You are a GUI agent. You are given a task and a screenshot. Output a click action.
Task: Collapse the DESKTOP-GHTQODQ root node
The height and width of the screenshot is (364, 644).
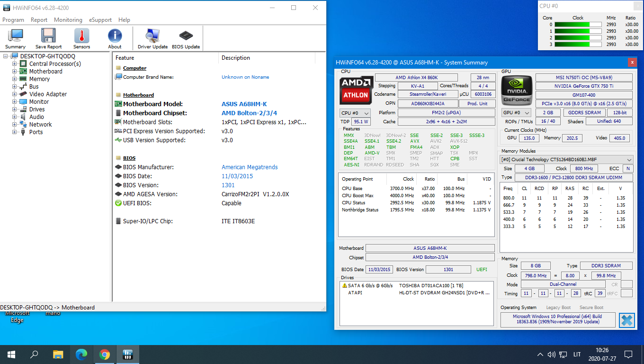click(x=5, y=56)
